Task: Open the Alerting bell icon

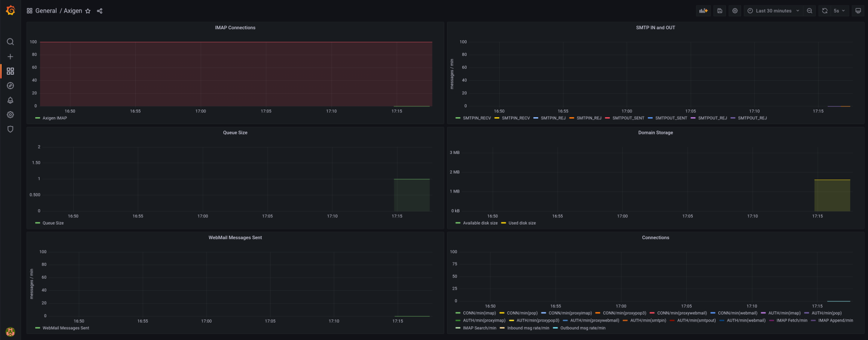Action: coord(10,100)
